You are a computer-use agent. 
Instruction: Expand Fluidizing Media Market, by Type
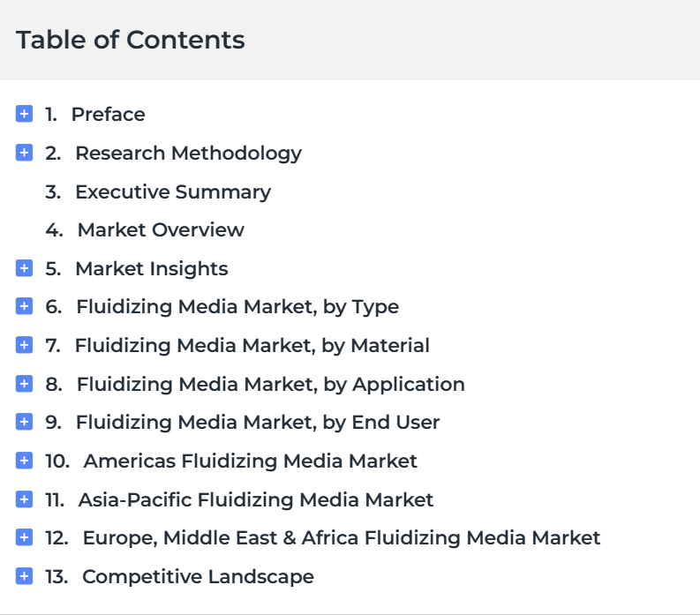24,306
